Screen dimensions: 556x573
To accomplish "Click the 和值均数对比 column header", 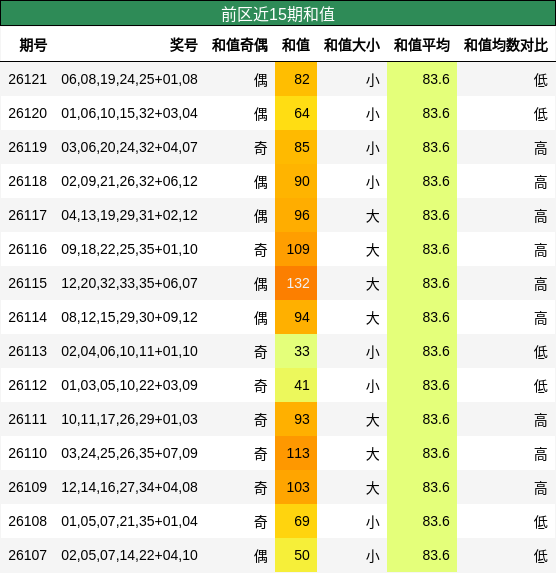I will (x=506, y=46).
